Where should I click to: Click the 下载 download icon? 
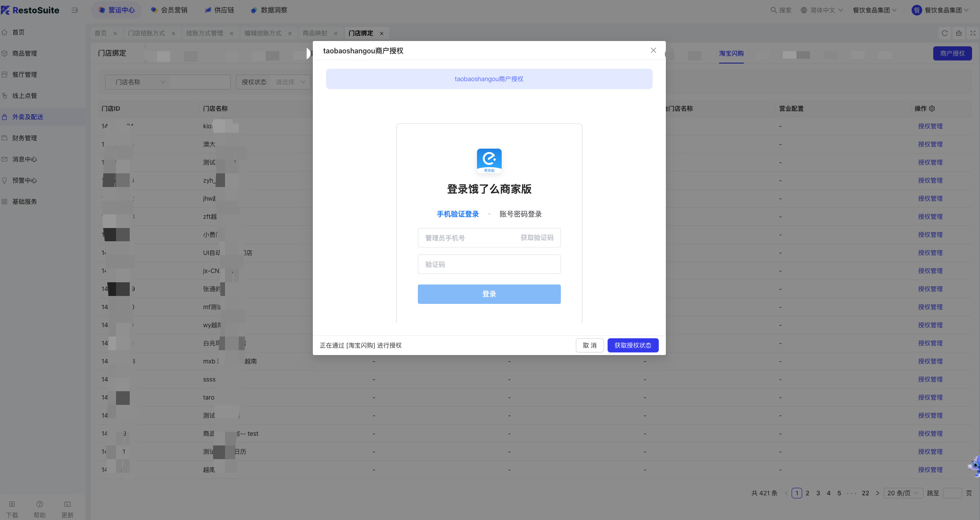[x=12, y=504]
